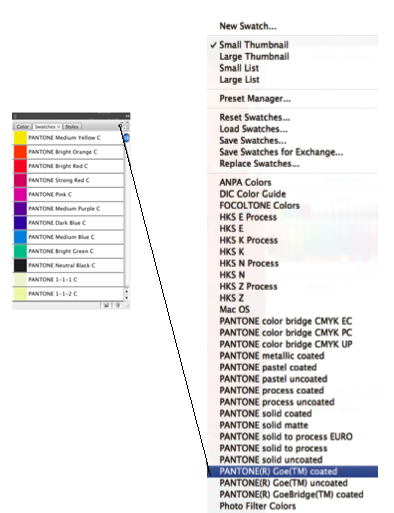Viewport: 394px width, 513px height.
Task: Click the text 'PANTONE Medium Purple C'
Action: tap(64, 209)
